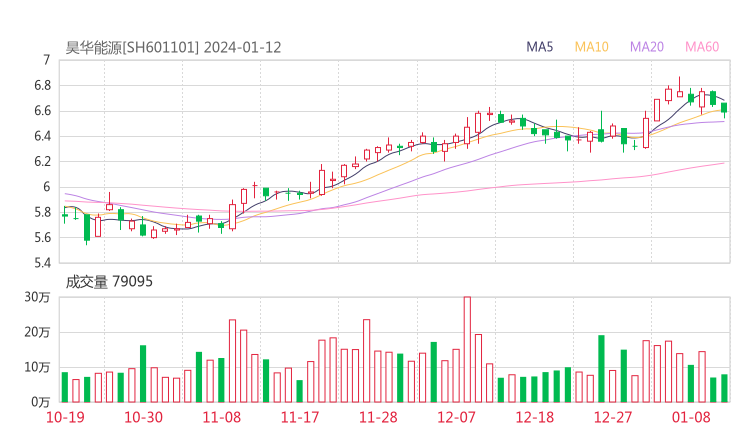The height and width of the screenshot is (440, 740).
Task: Click the 12-18 date axis label
Action: [x=535, y=417]
